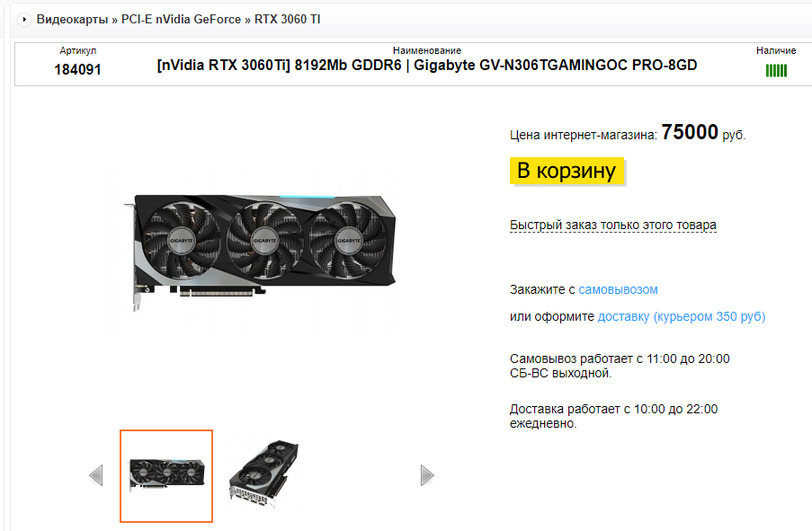812x531 pixels.
Task: Click the 'Наименование' column label
Action: pos(427,50)
